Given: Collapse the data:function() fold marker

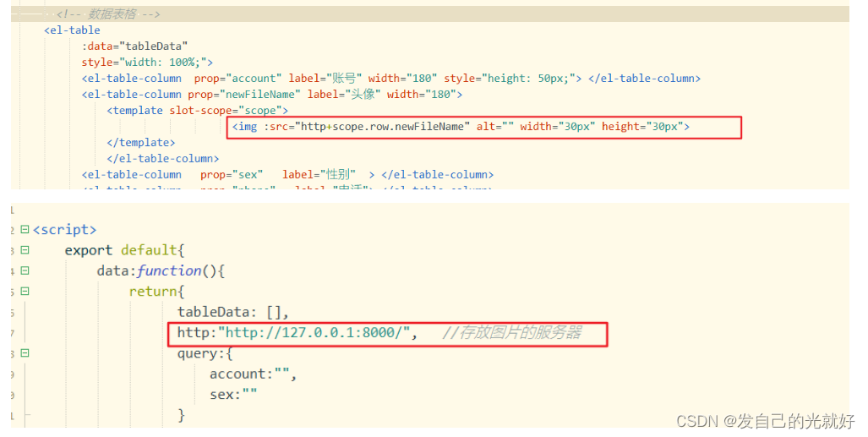Looking at the screenshot, I should 25,270.
